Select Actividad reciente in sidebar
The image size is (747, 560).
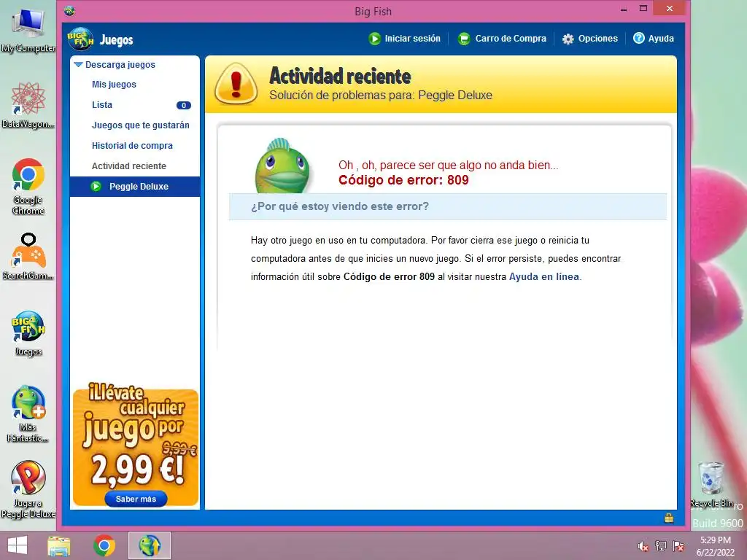(128, 166)
